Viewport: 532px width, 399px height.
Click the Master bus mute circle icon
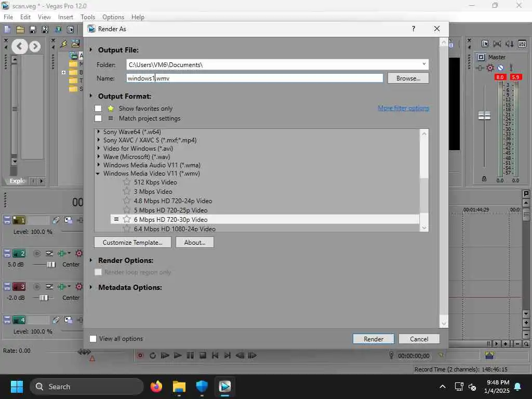click(x=500, y=68)
